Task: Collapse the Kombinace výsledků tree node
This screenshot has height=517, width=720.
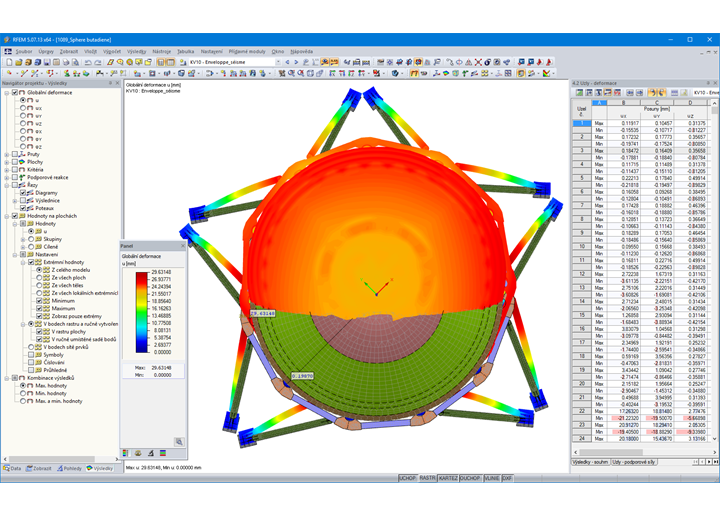Action: (7, 378)
